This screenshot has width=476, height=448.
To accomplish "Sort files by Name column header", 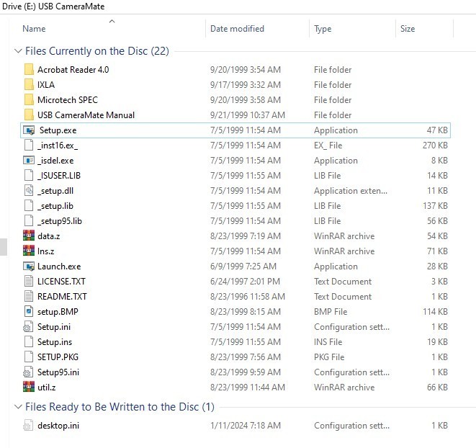I will (x=34, y=29).
